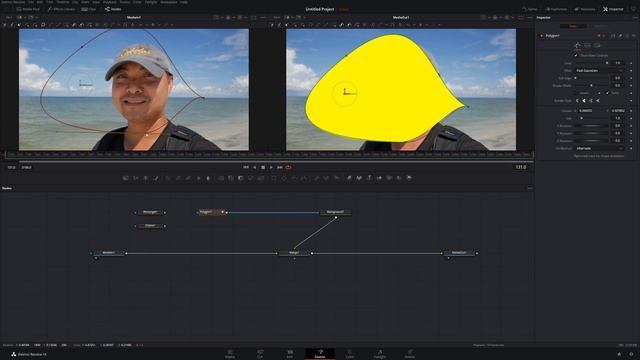Play forward in transport controls

(271, 167)
